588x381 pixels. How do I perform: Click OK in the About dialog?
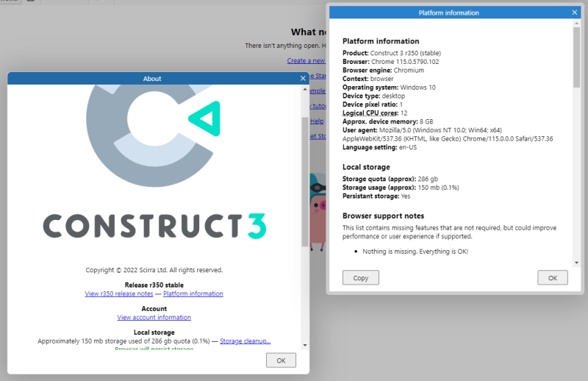tap(281, 360)
